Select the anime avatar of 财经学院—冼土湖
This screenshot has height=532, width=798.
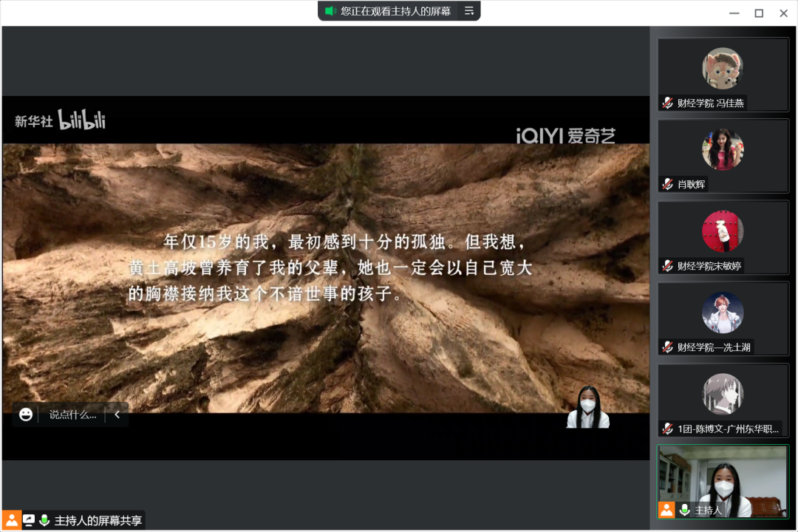[723, 313]
